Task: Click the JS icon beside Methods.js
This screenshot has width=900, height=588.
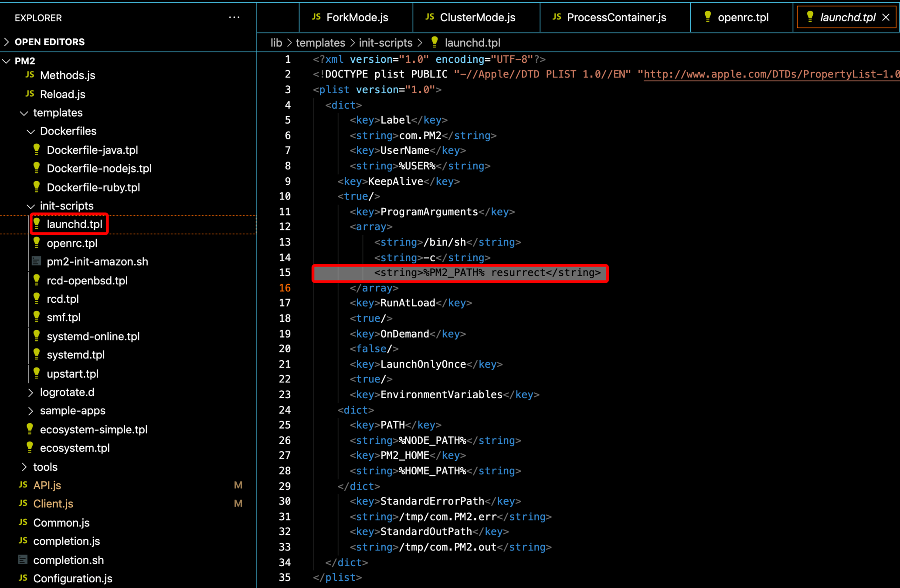Action: [x=30, y=75]
